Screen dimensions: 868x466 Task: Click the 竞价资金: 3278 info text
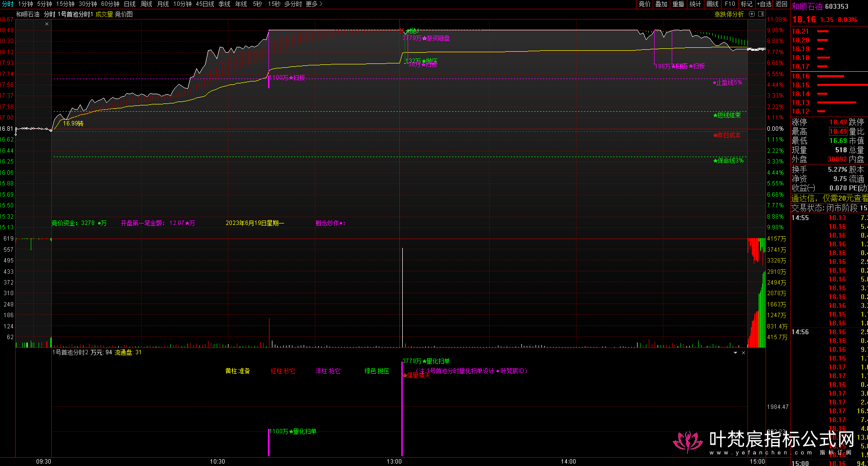(79, 223)
